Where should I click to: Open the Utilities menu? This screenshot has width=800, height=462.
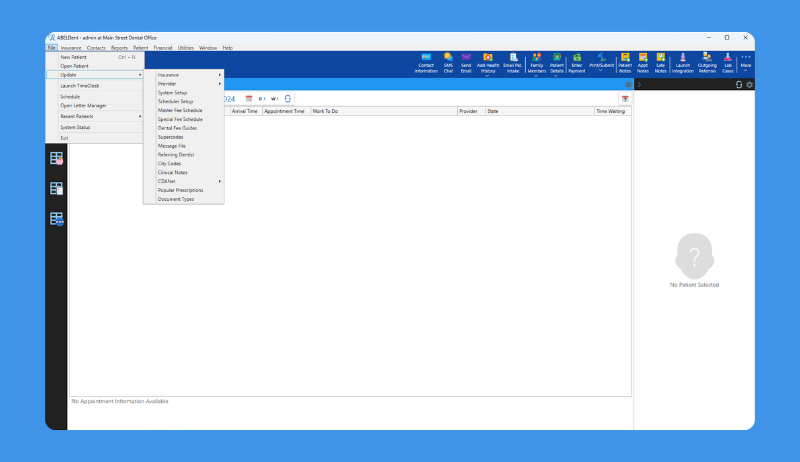pos(186,48)
